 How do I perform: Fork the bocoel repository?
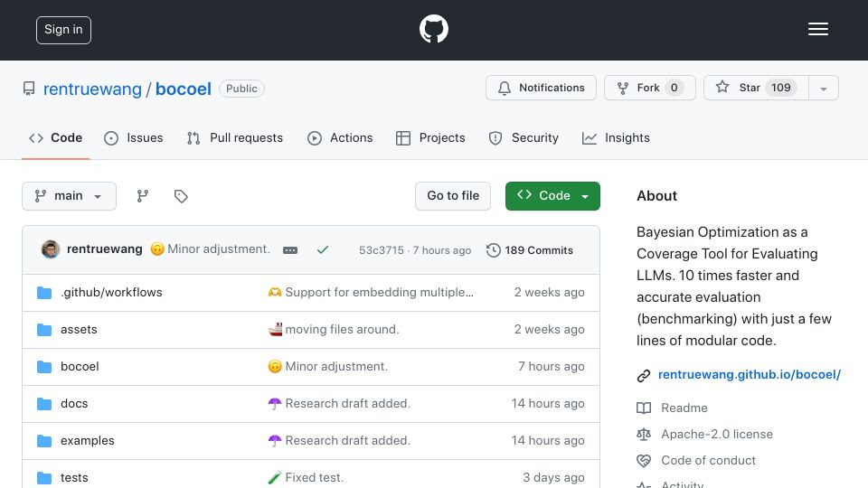(x=649, y=88)
